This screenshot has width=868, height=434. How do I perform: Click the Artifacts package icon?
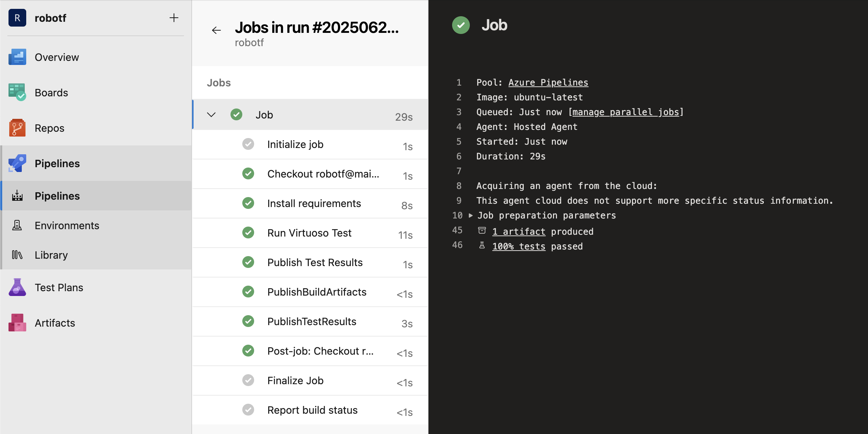coord(17,323)
